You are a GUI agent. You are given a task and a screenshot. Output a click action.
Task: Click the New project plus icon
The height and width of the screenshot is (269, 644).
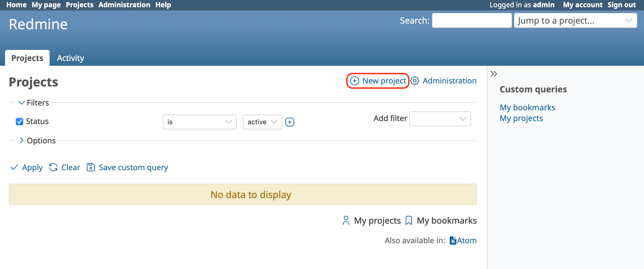click(x=354, y=81)
